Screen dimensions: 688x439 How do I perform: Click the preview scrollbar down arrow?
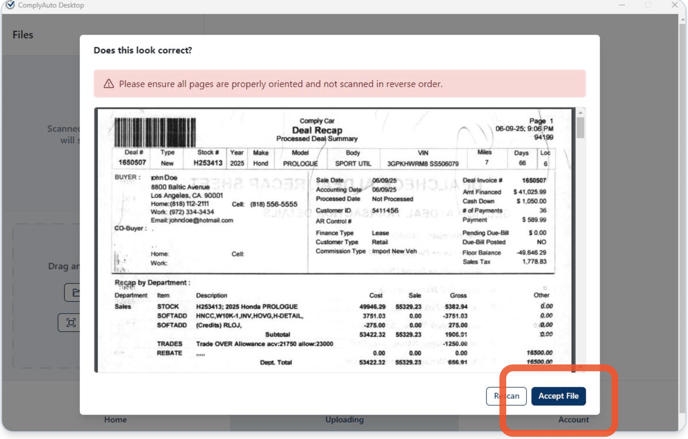tap(581, 368)
